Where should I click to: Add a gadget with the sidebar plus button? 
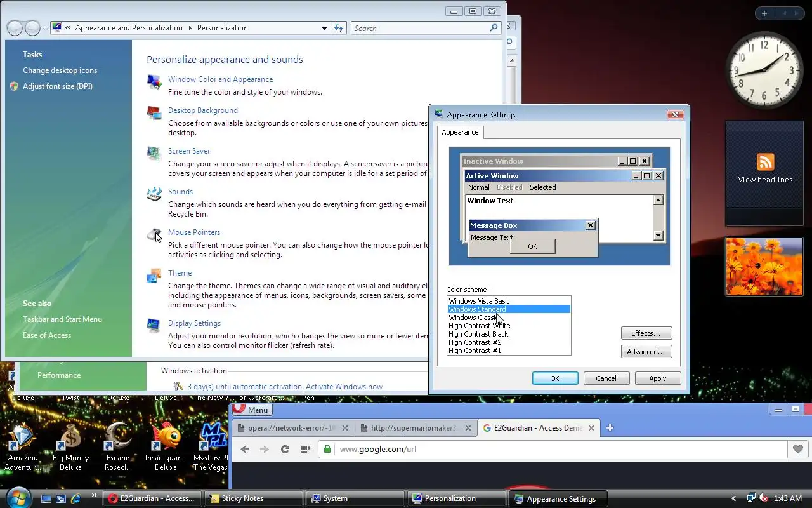[x=764, y=13]
